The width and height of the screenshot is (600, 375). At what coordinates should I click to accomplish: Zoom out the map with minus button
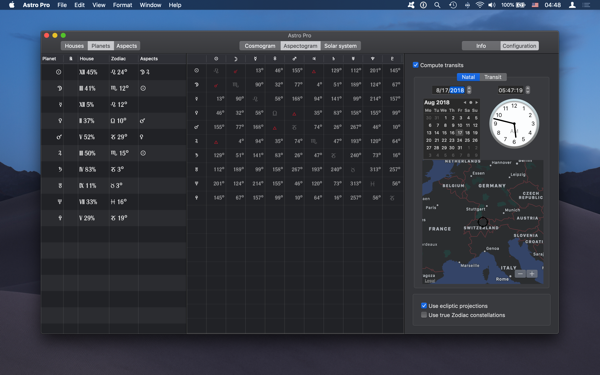tap(520, 274)
